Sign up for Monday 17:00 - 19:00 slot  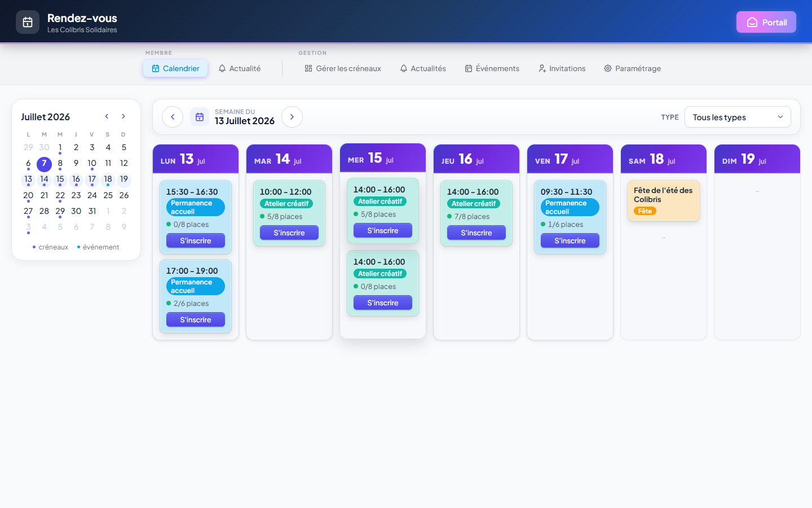pyautogui.click(x=196, y=319)
